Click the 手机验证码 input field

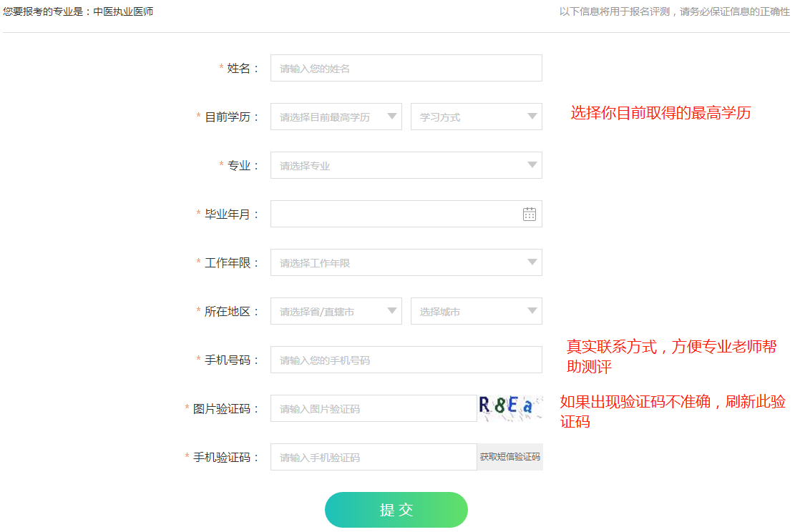pyautogui.click(x=373, y=457)
